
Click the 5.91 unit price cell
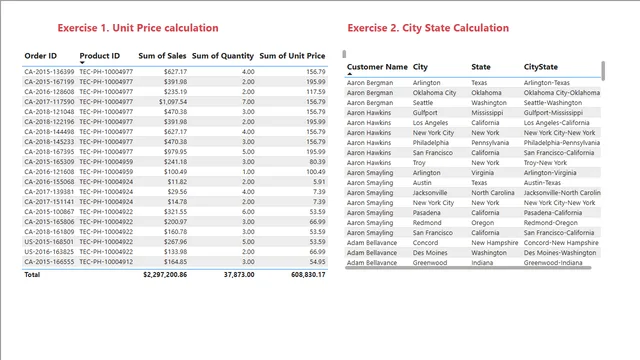point(319,182)
